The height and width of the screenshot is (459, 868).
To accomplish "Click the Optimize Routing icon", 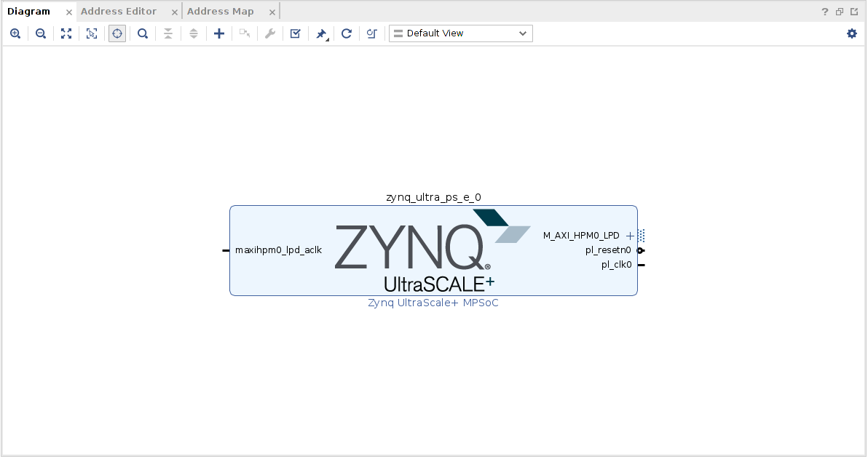I will 372,33.
